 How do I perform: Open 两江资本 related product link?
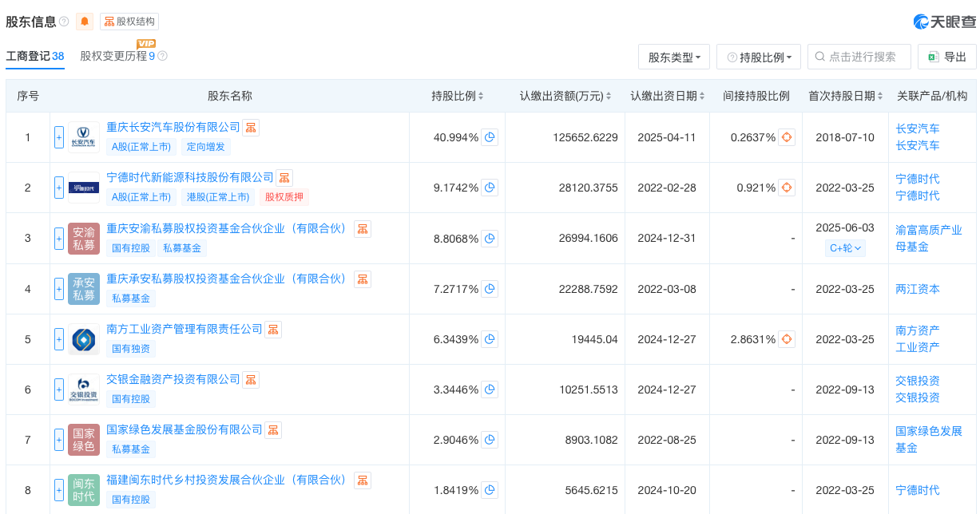(918, 289)
